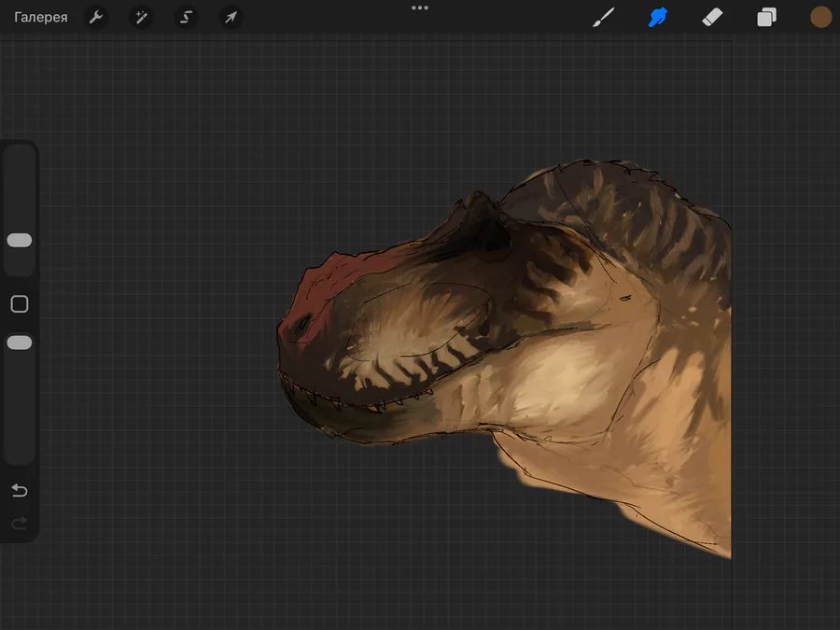Open the Layers panel
This screenshot has height=630, width=840.
tap(766, 18)
